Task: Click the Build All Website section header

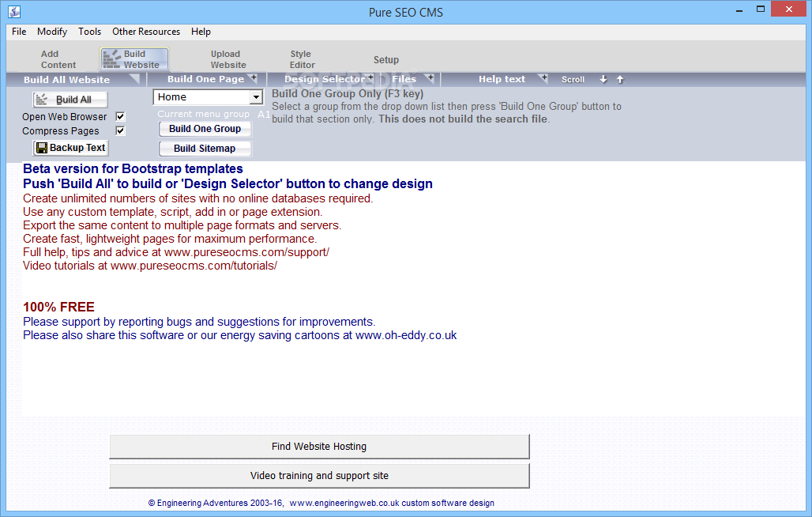Action: click(x=67, y=79)
